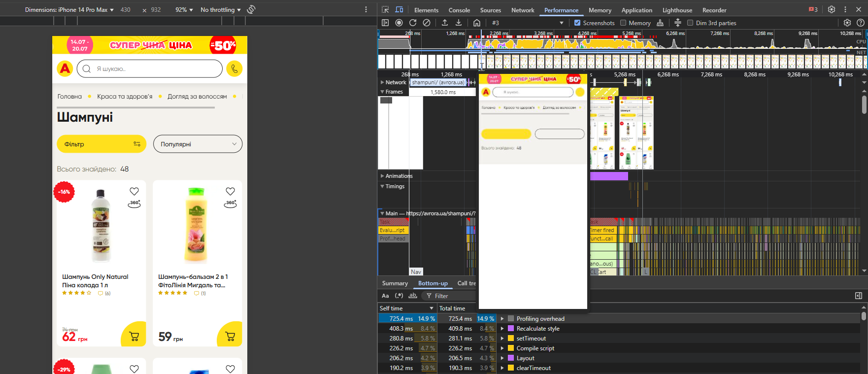Click the phone call icon on page
Image resolution: width=868 pixels, height=374 pixels.
tap(234, 69)
